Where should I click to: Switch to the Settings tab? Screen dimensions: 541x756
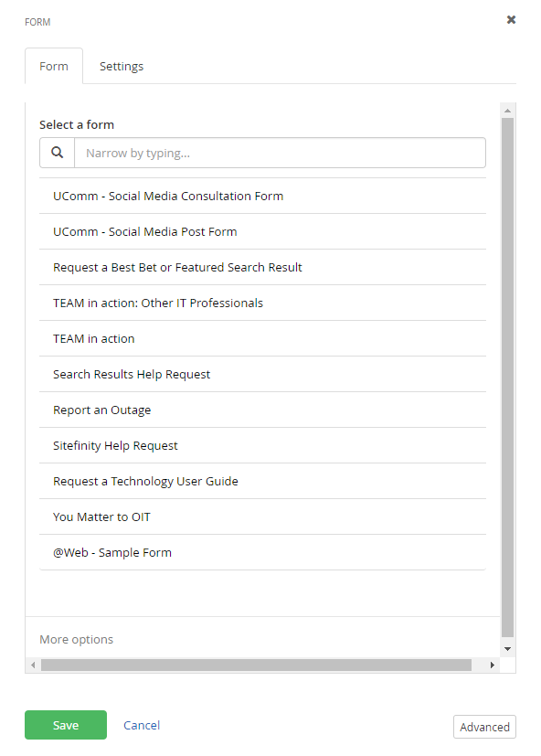pos(121,66)
